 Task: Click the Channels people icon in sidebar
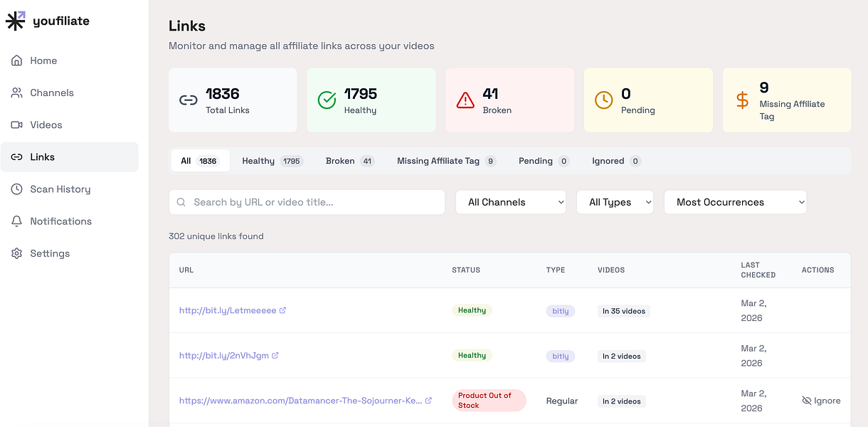(17, 93)
